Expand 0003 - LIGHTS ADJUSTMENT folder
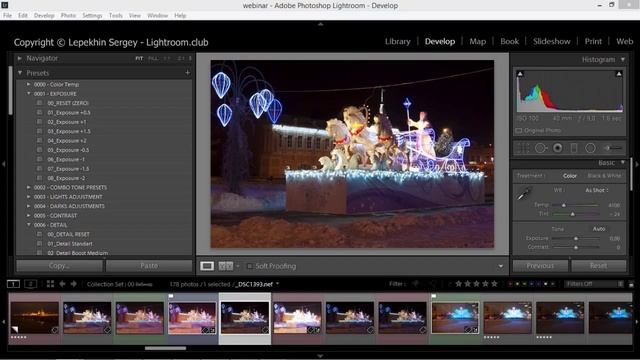 [29, 197]
